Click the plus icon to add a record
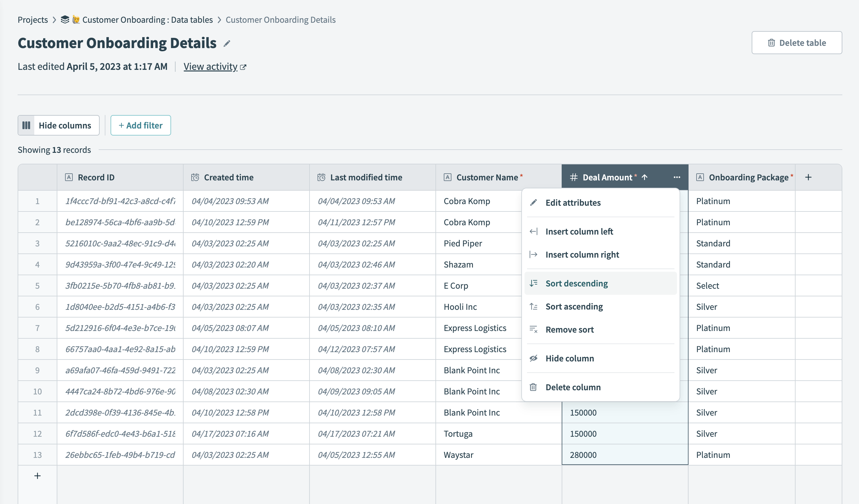 pyautogui.click(x=37, y=476)
